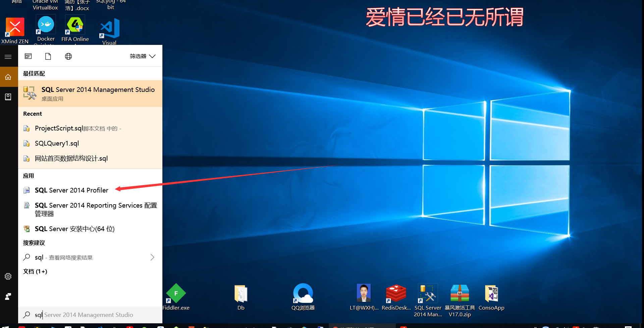644x328 pixels.
Task: Select the RedisDesktop shortcut on desktop
Action: pyautogui.click(x=396, y=297)
